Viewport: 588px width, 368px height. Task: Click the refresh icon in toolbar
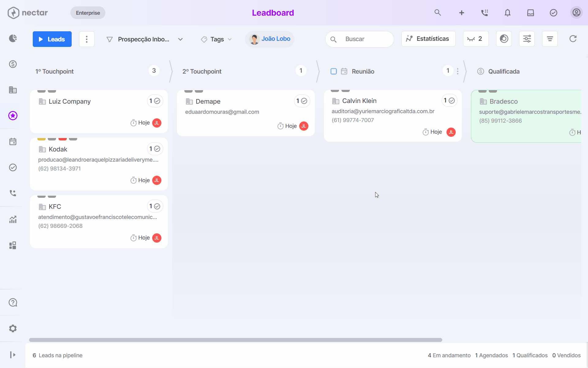[x=573, y=39]
